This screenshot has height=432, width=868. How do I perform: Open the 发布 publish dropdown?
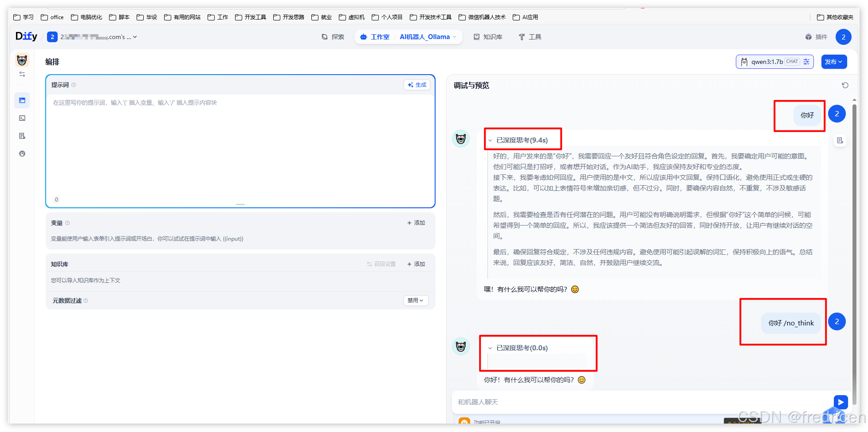point(834,62)
